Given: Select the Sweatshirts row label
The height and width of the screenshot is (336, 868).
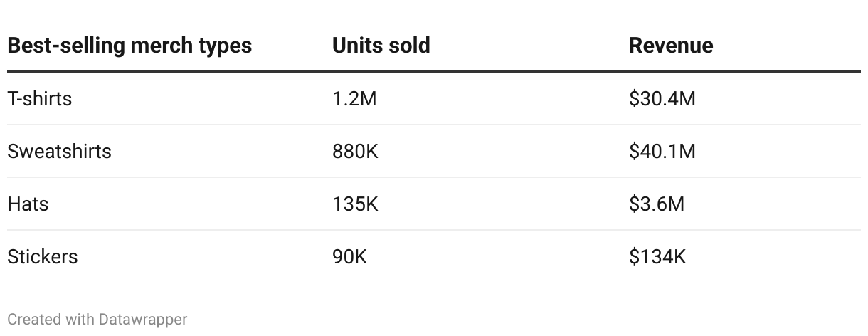Looking at the screenshot, I should [x=59, y=151].
